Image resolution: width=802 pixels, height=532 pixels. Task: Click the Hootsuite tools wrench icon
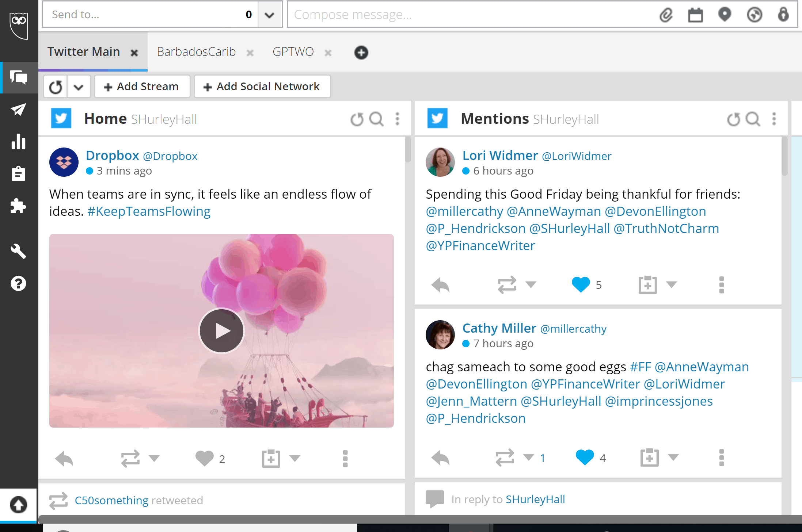click(x=17, y=250)
